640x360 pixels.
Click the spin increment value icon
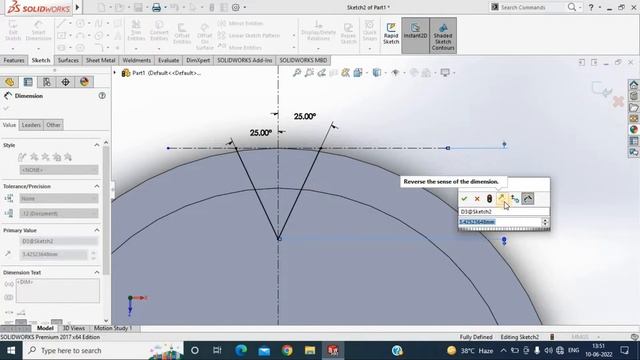(515, 199)
